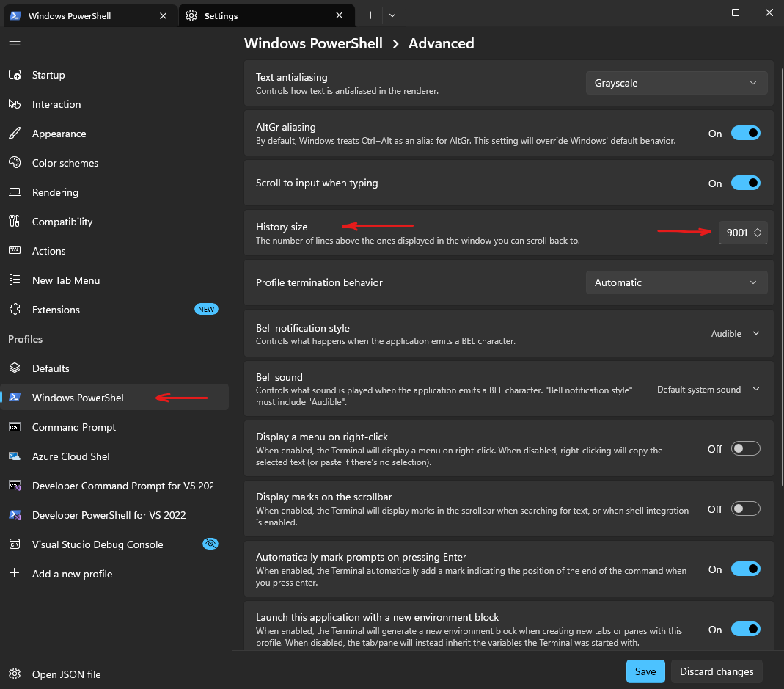The width and height of the screenshot is (784, 689).
Task: Close the Settings tab
Action: coord(339,15)
